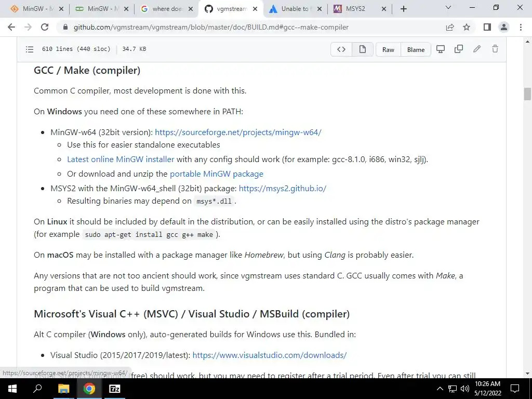Open the notification center icon
This screenshot has height=399, width=532.
[x=515, y=389]
